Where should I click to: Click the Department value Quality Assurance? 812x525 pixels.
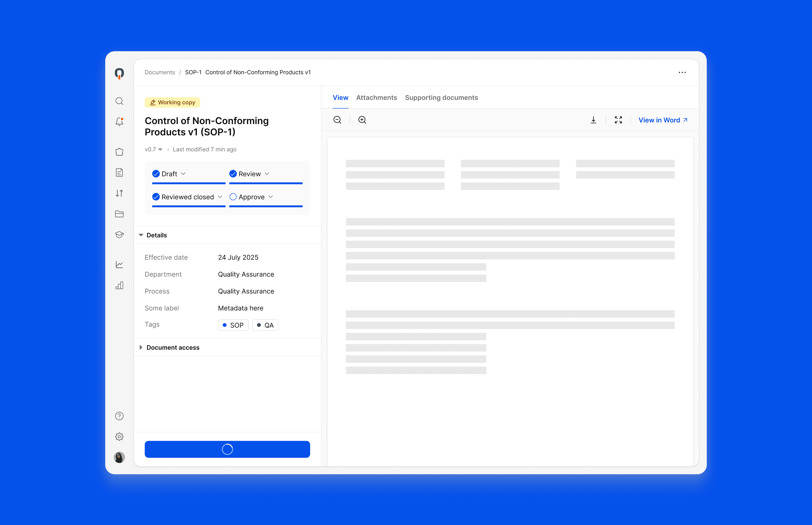[246, 274]
